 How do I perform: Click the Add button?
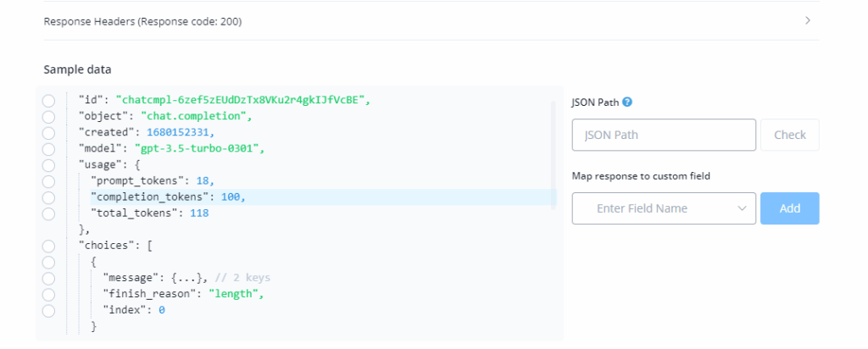click(789, 208)
